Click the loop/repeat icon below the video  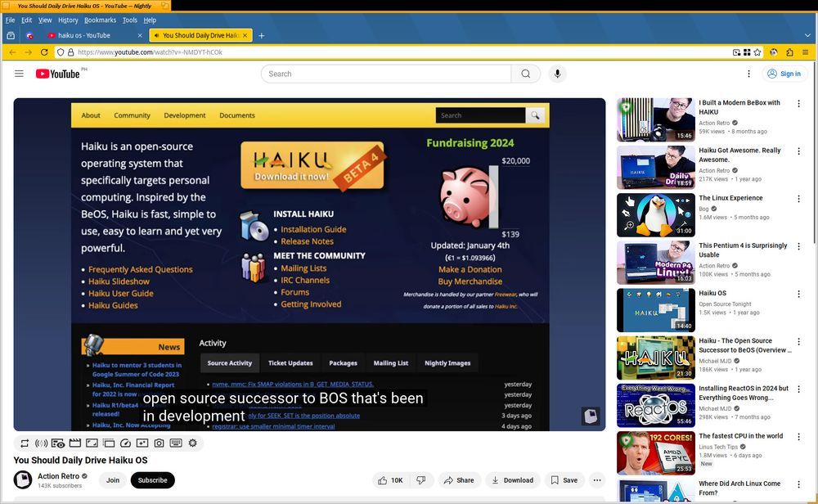[x=25, y=443]
